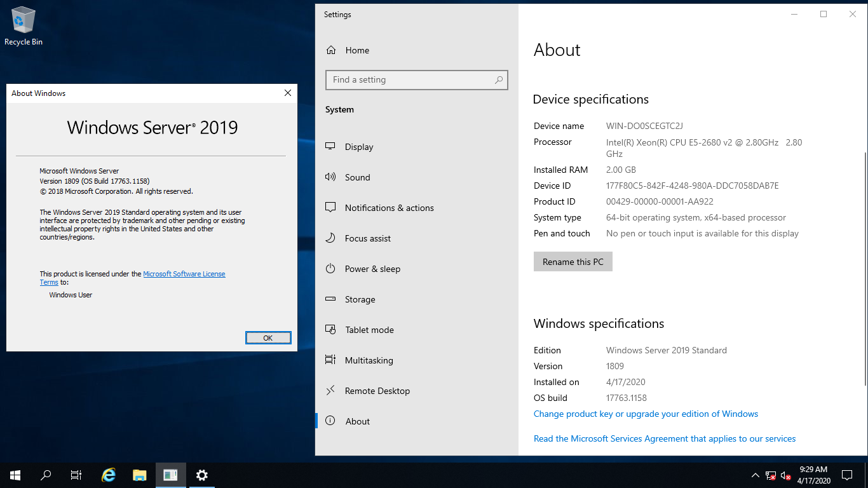Open Remote Desktop settings
The width and height of the screenshot is (868, 488).
pyautogui.click(x=417, y=391)
